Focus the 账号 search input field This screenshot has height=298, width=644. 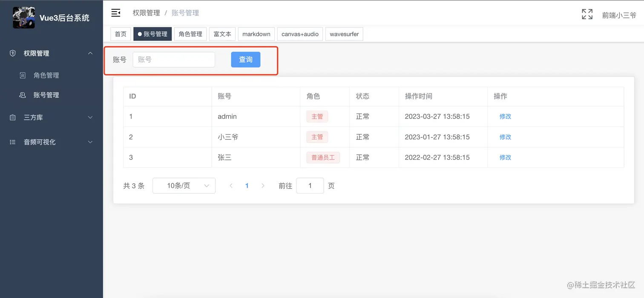(174, 60)
